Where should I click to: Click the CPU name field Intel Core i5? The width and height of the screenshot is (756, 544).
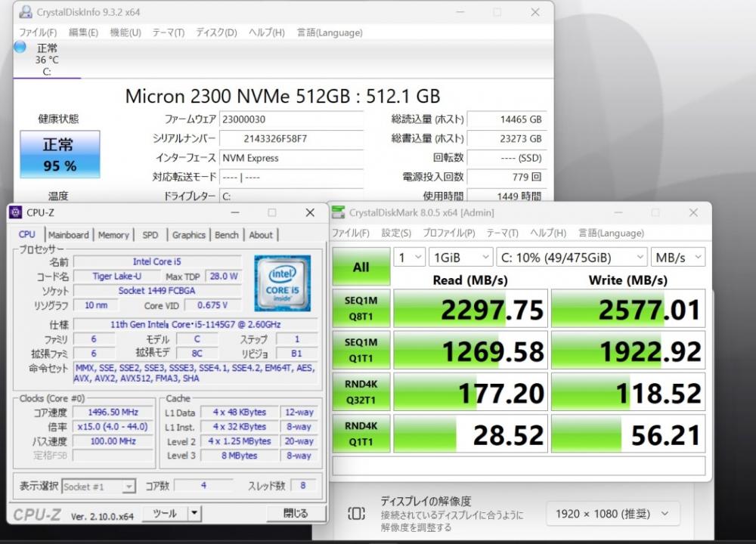click(x=157, y=261)
